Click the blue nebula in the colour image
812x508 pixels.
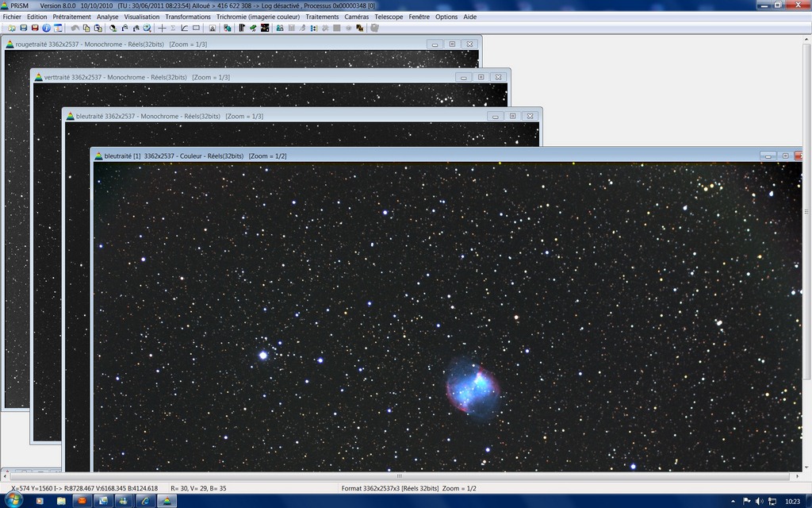[x=473, y=387]
